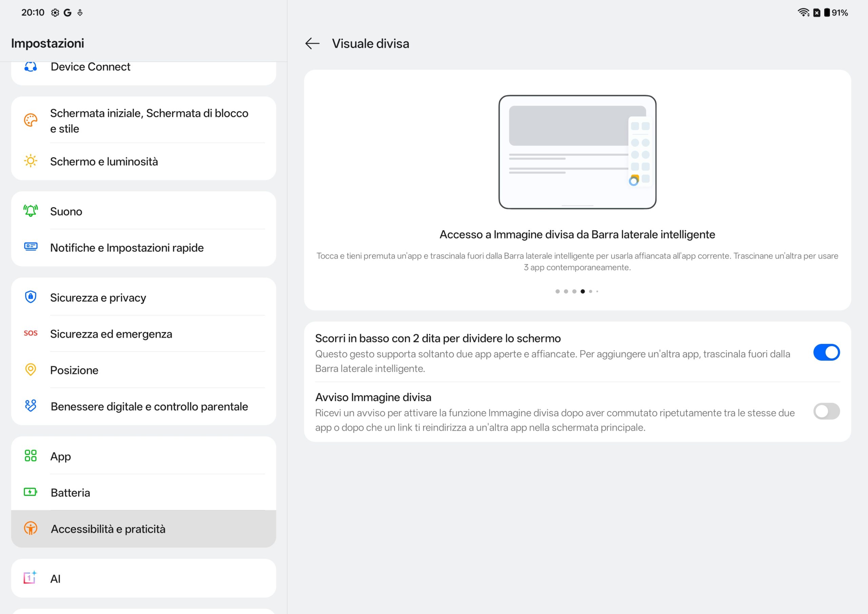Image resolution: width=868 pixels, height=614 pixels.
Task: Click the yellow location pin icon for Posizione
Action: tap(31, 370)
